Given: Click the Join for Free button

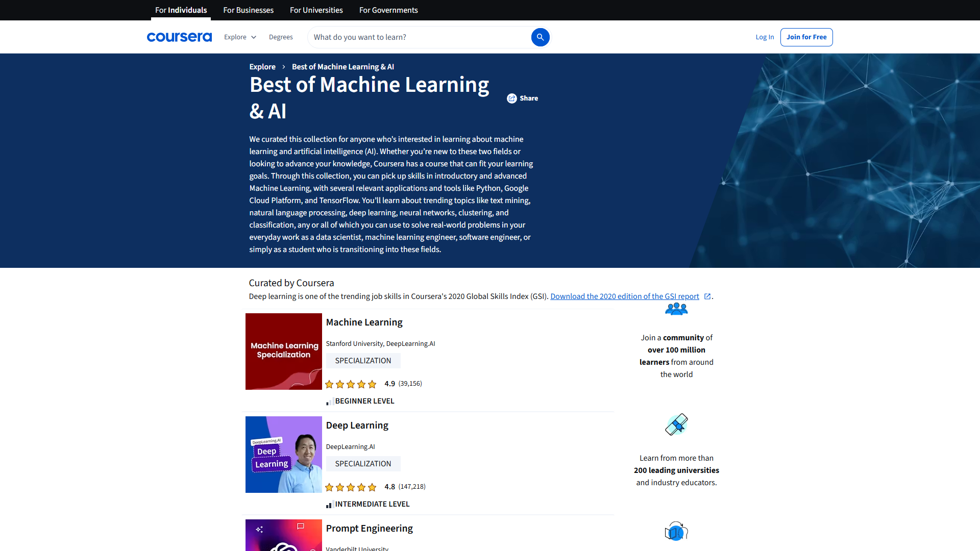Looking at the screenshot, I should click(x=806, y=37).
